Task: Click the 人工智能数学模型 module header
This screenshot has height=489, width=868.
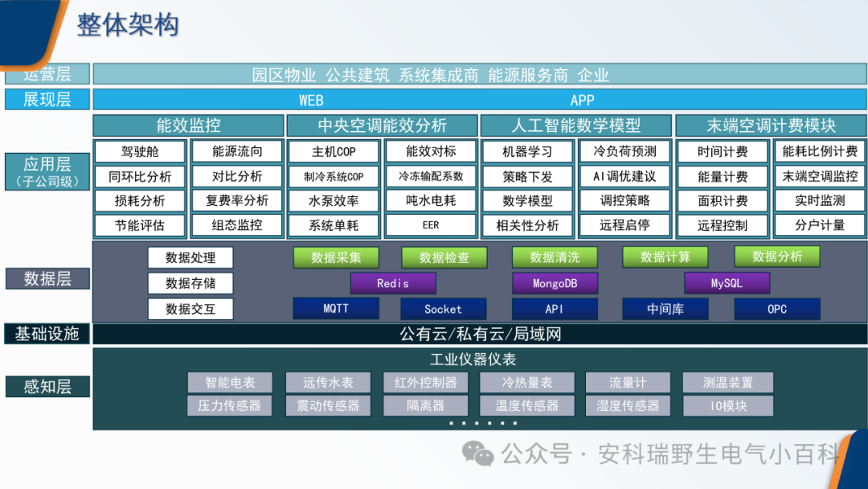Action: pyautogui.click(x=575, y=125)
